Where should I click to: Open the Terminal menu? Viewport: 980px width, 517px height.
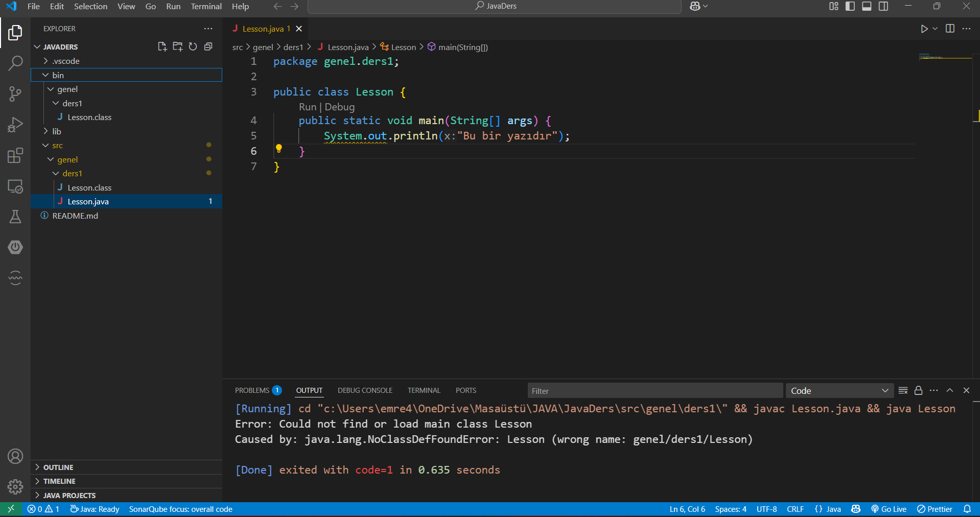(206, 6)
